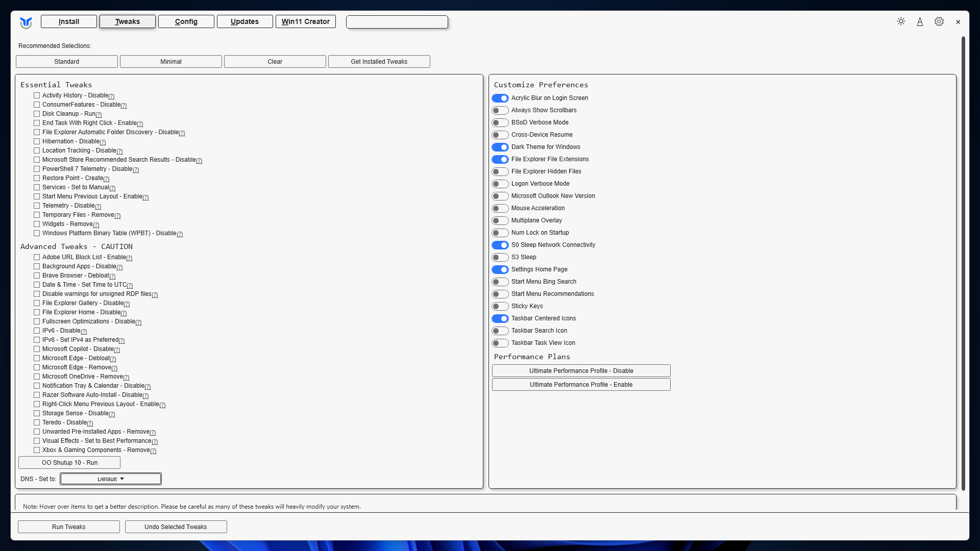Switch to the Tweaks tab
The image size is (980, 551).
coord(128,21)
